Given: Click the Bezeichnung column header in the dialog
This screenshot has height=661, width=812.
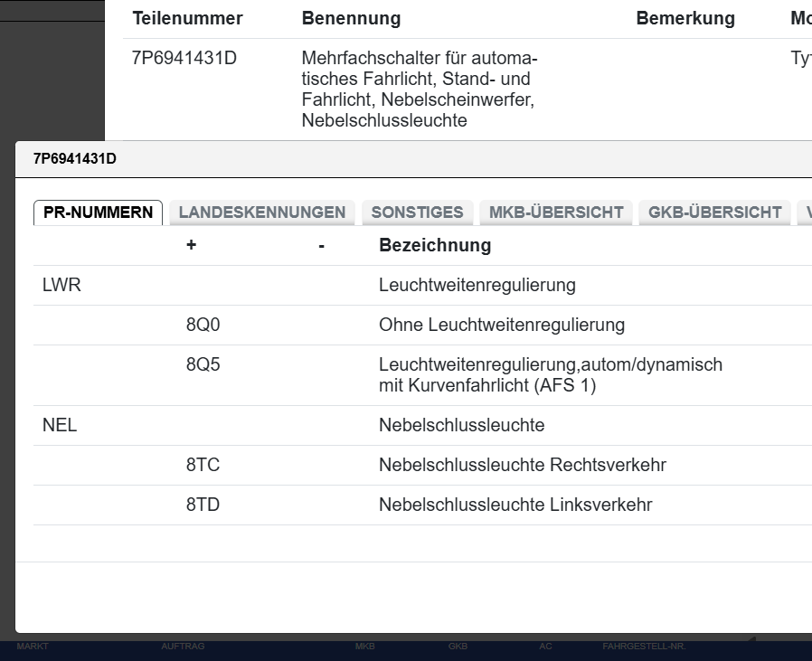Looking at the screenshot, I should point(435,246).
